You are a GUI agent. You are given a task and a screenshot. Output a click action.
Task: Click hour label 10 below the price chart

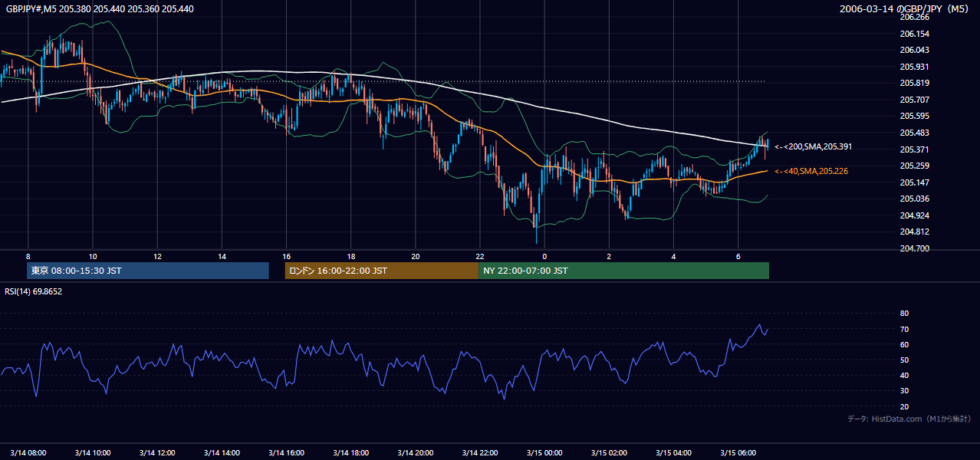[x=93, y=256]
